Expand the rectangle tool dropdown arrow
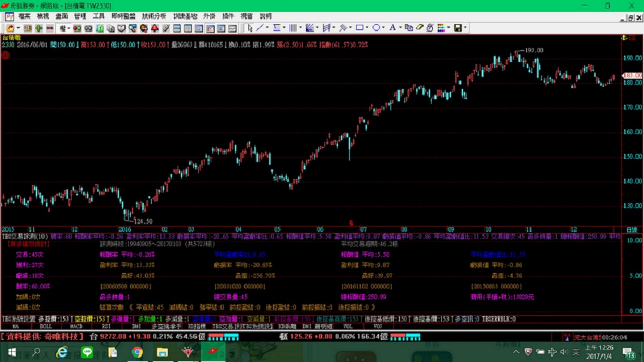 pyautogui.click(x=367, y=28)
